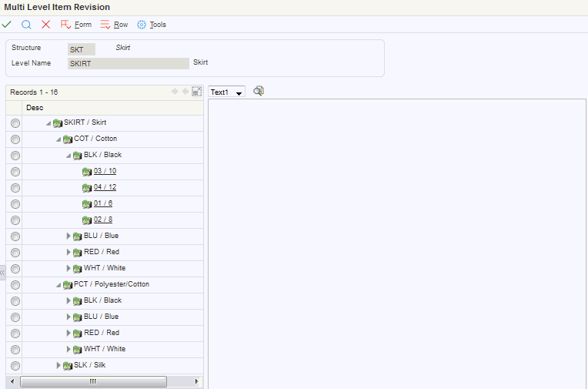This screenshot has width=588, height=389.
Task: Open the 02 / 8 link
Action: 103,220
